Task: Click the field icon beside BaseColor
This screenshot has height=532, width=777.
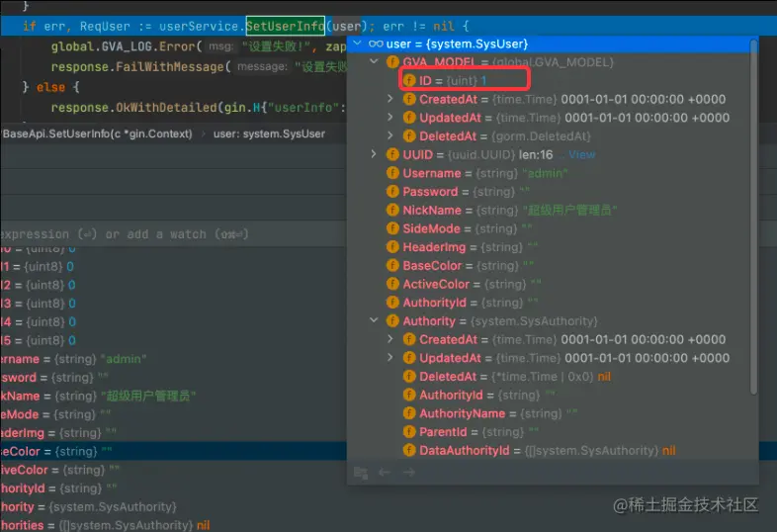Action: 392,266
